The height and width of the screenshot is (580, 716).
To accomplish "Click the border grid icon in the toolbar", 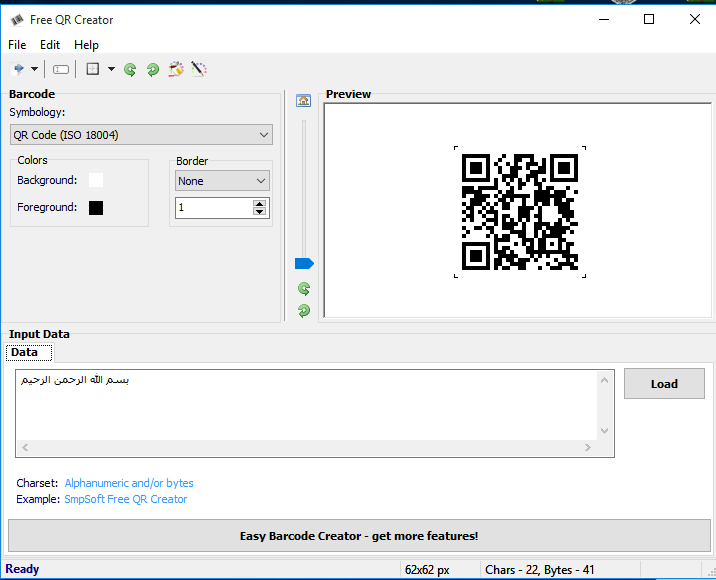I will point(93,69).
